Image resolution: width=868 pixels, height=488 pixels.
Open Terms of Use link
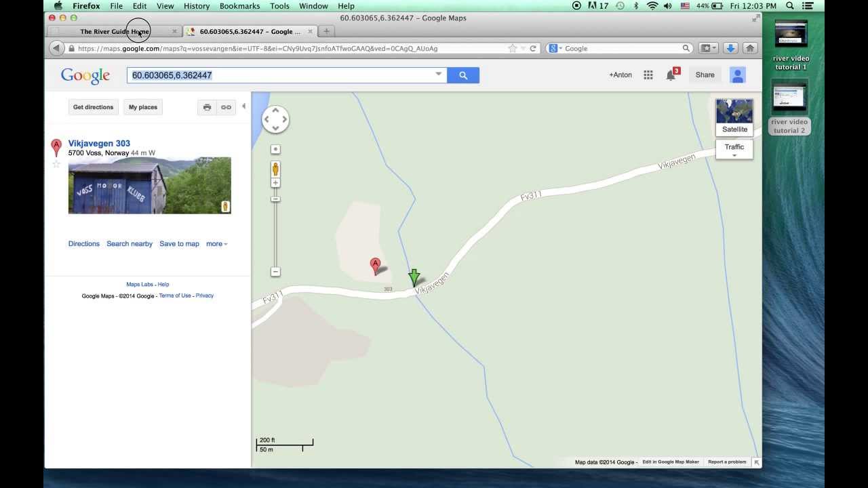click(x=175, y=296)
